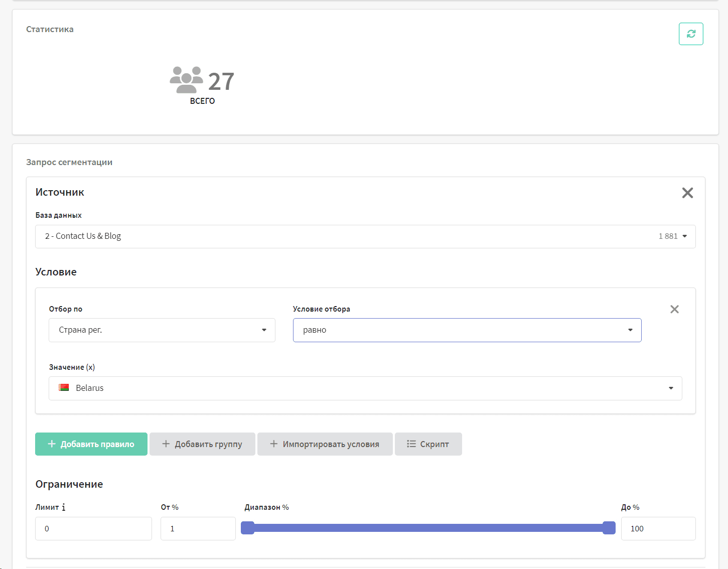Click the Belarus flag icon
Viewport: 728px width, 569px height.
pos(64,388)
